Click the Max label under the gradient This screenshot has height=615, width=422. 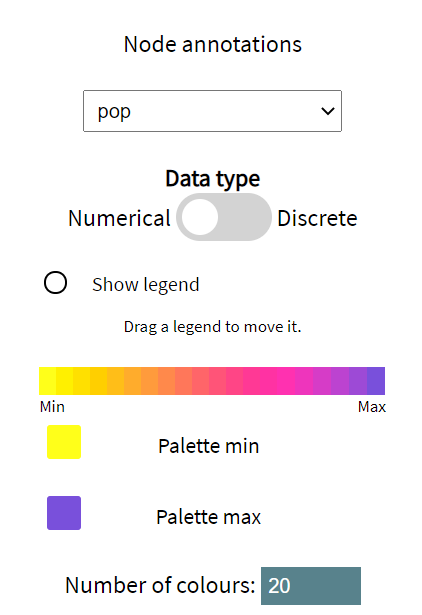372,407
